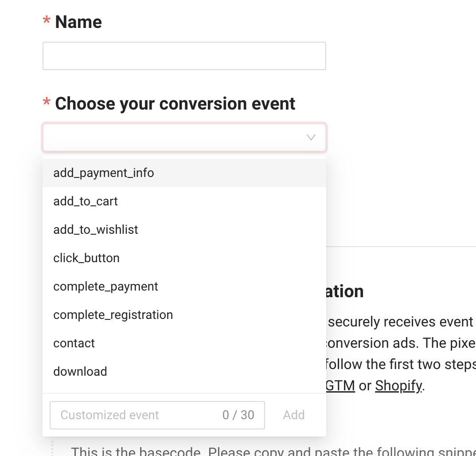Screen dimensions: 476x456
Task: Open the conversion event select box
Action: [x=184, y=138]
